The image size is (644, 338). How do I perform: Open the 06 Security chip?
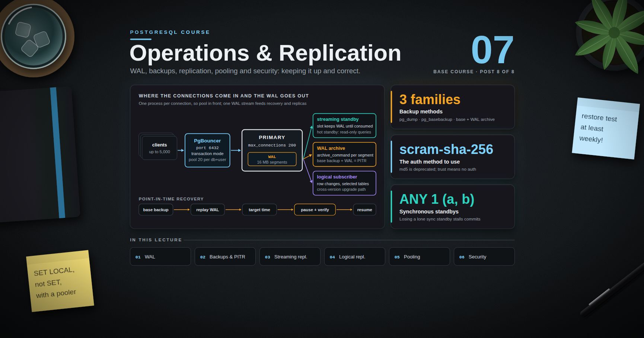click(x=484, y=257)
